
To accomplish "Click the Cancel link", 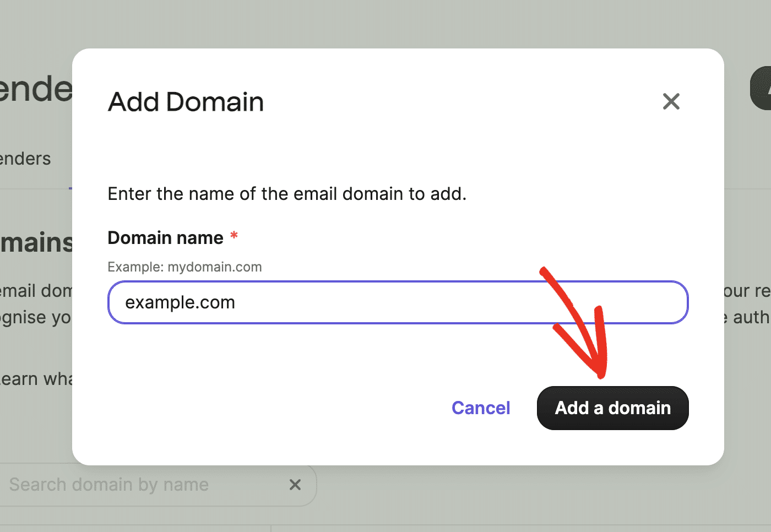I will [x=480, y=408].
